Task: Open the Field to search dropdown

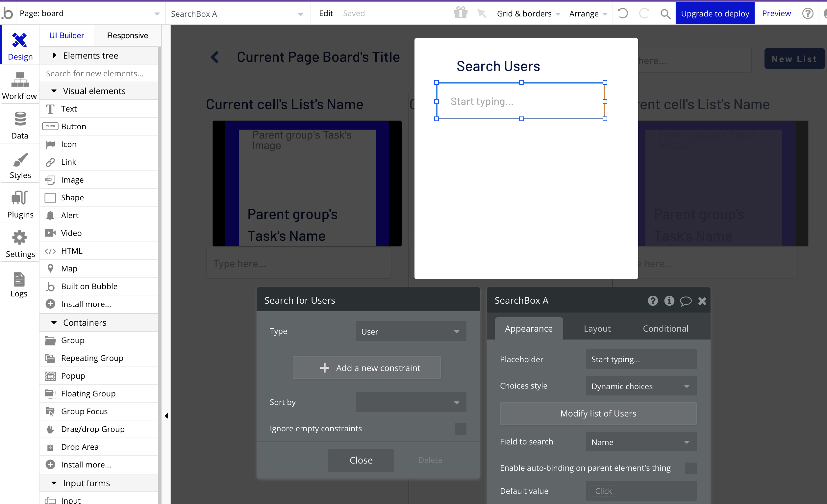Action: pyautogui.click(x=641, y=442)
